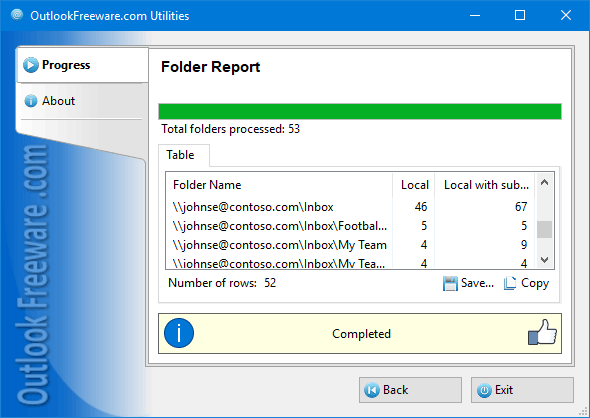Click the Save... link text
590x418 pixels.
coord(477,283)
